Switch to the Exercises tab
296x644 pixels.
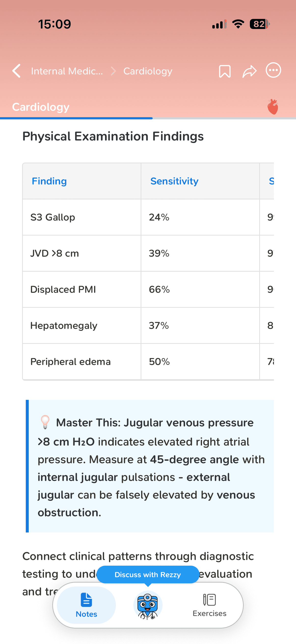click(x=209, y=605)
